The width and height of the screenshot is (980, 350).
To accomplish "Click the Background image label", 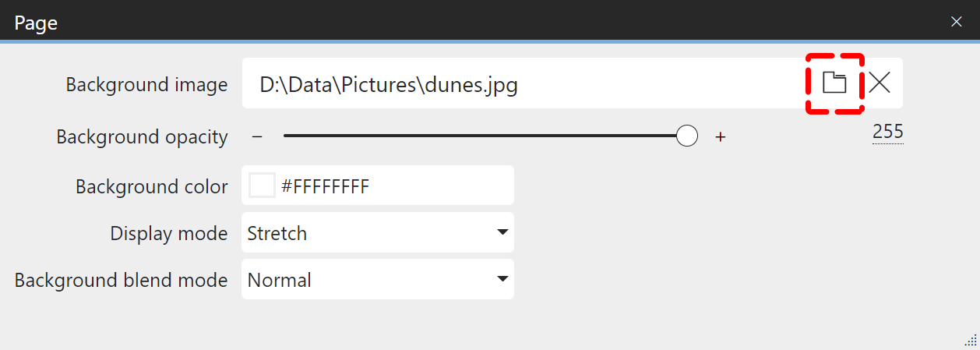I will (x=146, y=84).
